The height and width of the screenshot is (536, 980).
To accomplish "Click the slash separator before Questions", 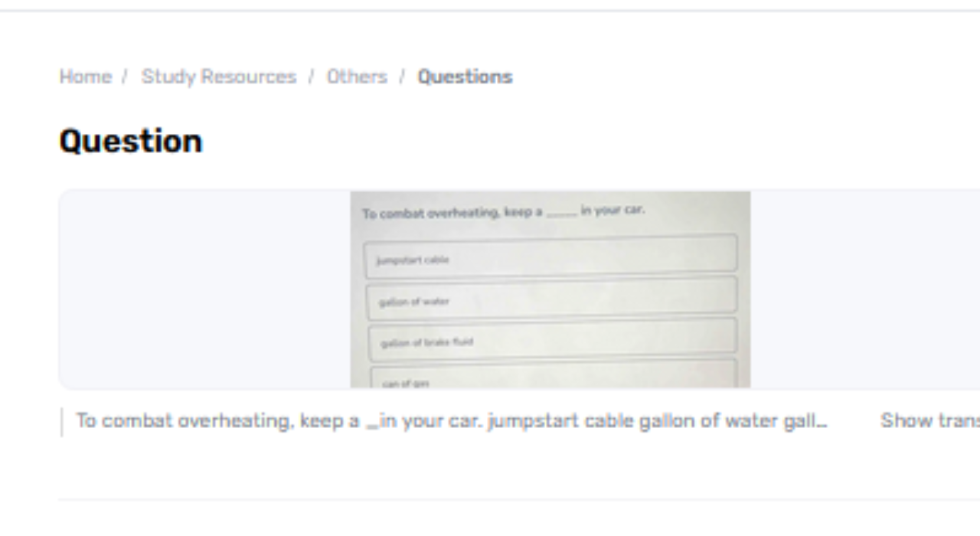I will pyautogui.click(x=402, y=77).
